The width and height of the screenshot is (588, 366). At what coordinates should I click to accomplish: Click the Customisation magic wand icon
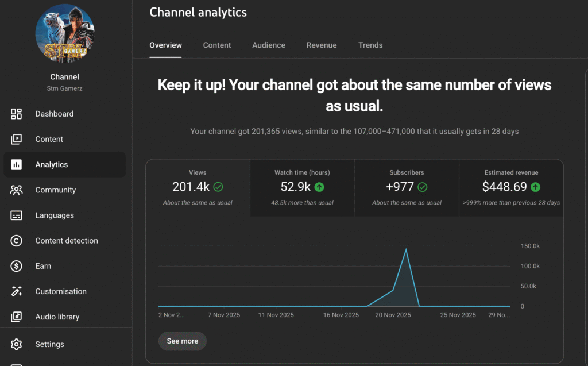coord(16,291)
